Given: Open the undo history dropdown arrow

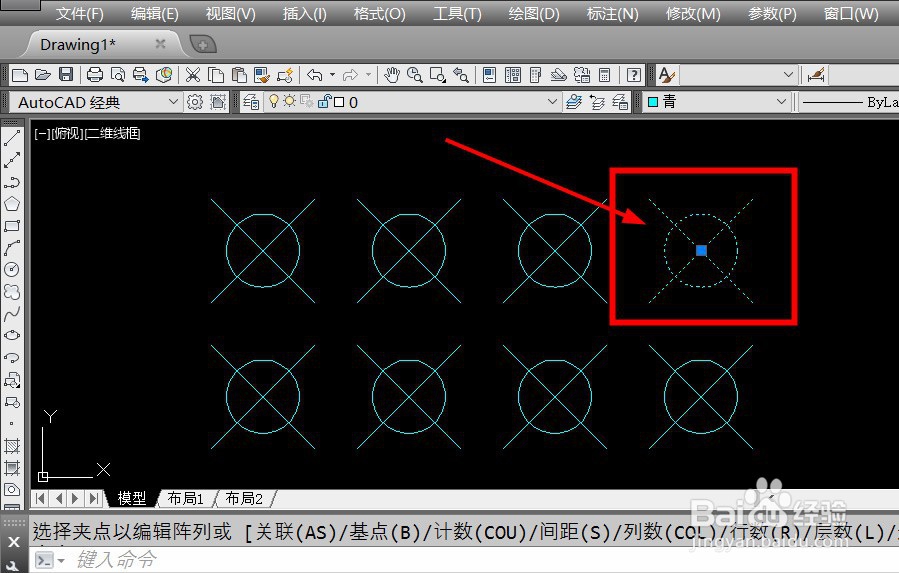Looking at the screenshot, I should pos(332,75).
